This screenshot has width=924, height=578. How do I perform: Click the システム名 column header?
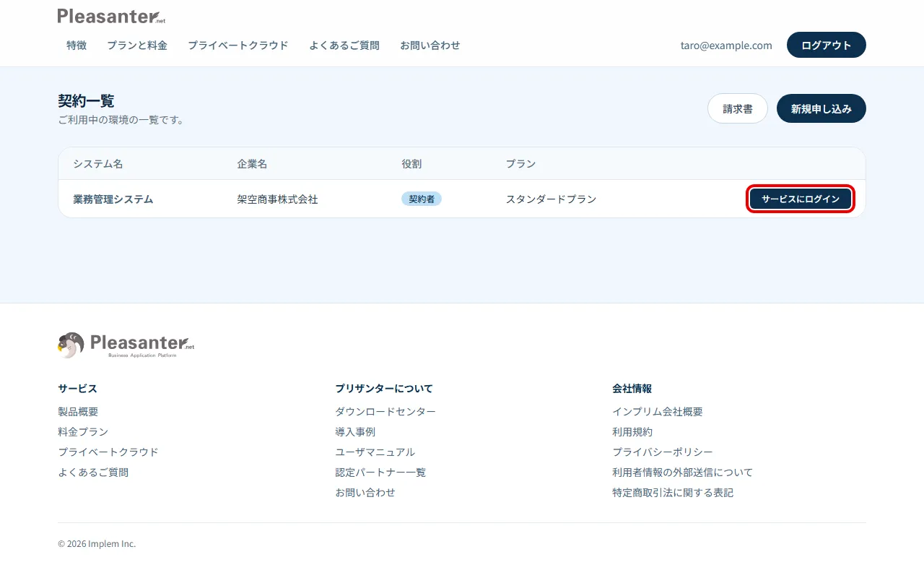pos(98,163)
